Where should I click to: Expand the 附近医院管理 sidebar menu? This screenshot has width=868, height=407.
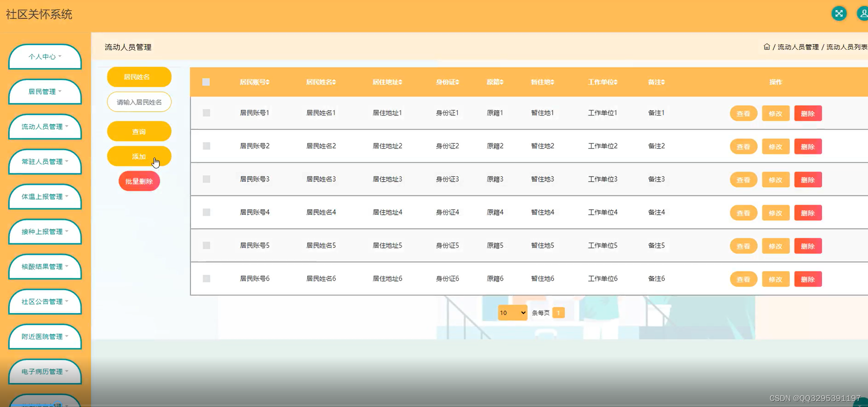click(45, 336)
